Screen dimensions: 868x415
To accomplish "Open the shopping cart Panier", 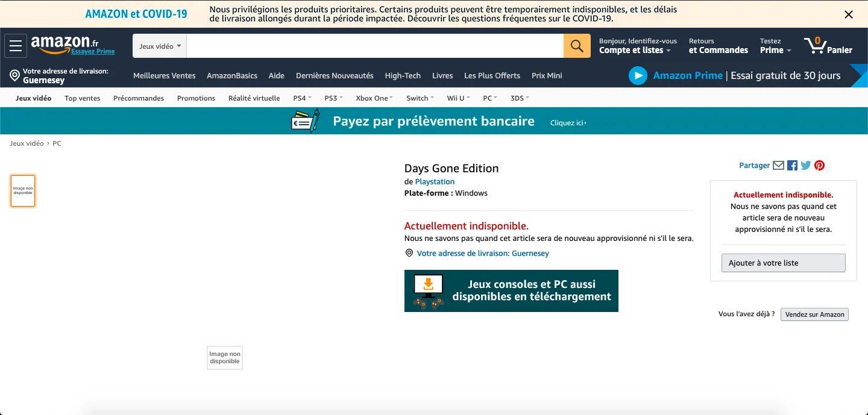I will pyautogui.click(x=828, y=46).
